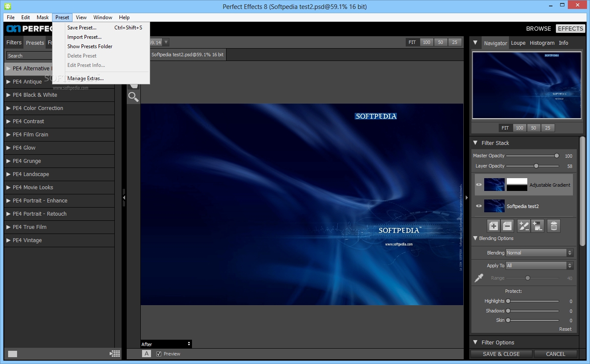
Task: Click the right panel vertical scrollbar
Action: pos(582,191)
